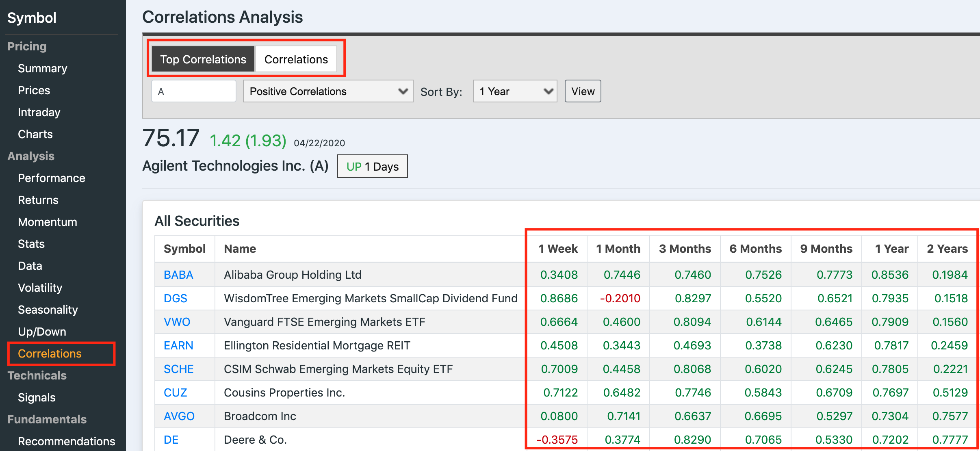Click the 6 Months column header
This screenshot has height=451, width=980.
pos(756,249)
